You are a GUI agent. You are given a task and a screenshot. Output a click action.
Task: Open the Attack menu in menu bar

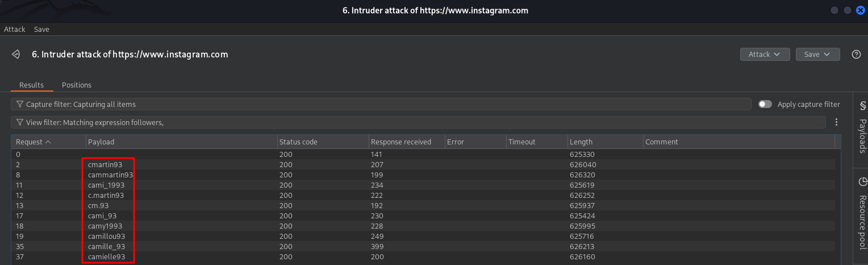tap(15, 29)
